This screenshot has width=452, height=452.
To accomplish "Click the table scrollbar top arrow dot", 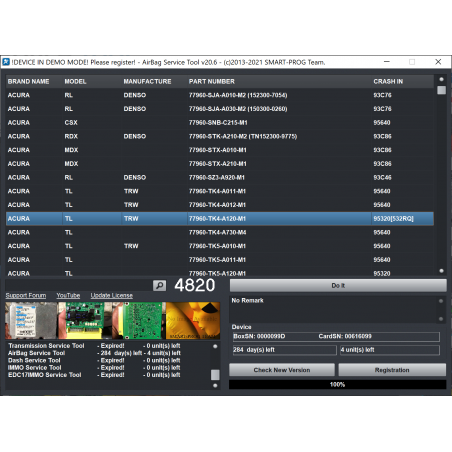I will (441, 79).
